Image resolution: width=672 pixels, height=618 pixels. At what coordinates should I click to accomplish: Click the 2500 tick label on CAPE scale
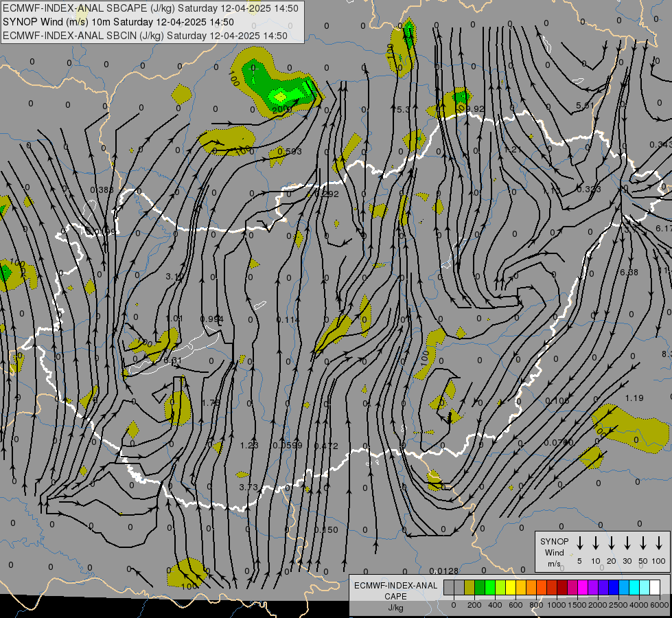[618, 605]
